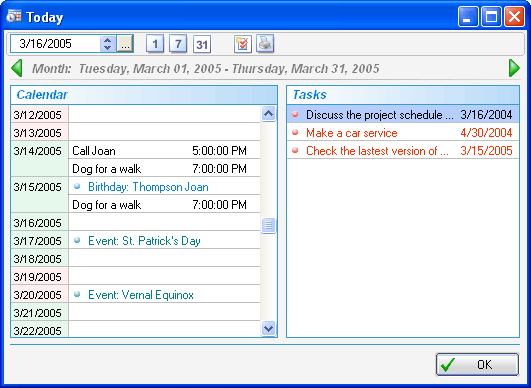This screenshot has width=531, height=388.
Task: Click the 3/16/2005 date input field
Action: [55, 44]
